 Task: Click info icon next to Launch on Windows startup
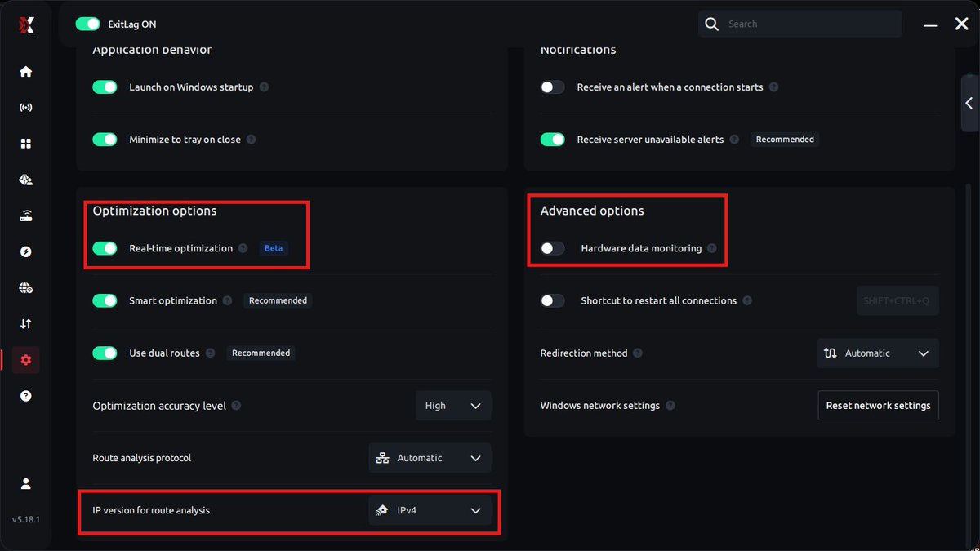pyautogui.click(x=264, y=87)
